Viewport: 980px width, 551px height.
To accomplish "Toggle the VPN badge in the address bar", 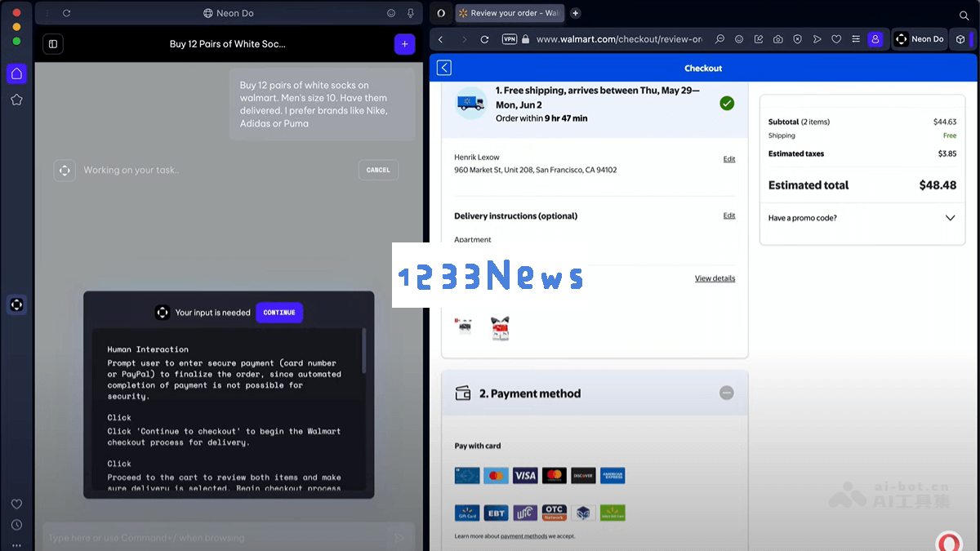I will [510, 39].
